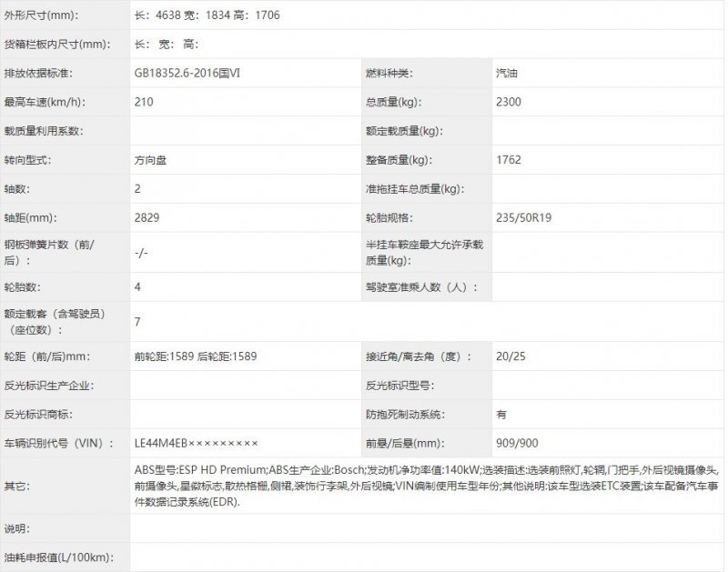Viewport: 728px width, 572px height.
Task: Select the tire specification 235/50R19
Action: 525,218
